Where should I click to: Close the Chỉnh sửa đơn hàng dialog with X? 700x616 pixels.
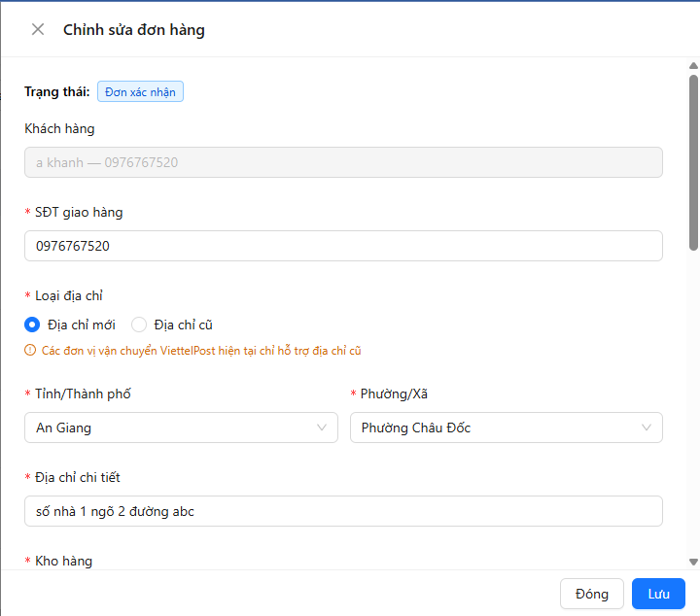click(x=38, y=29)
